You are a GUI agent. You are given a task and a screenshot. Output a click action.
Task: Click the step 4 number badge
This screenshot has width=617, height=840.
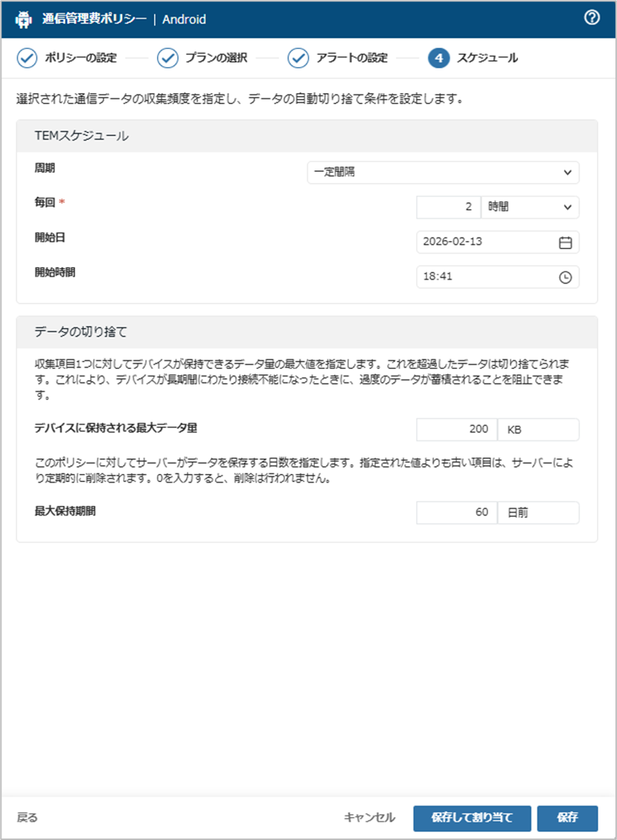pos(438,58)
